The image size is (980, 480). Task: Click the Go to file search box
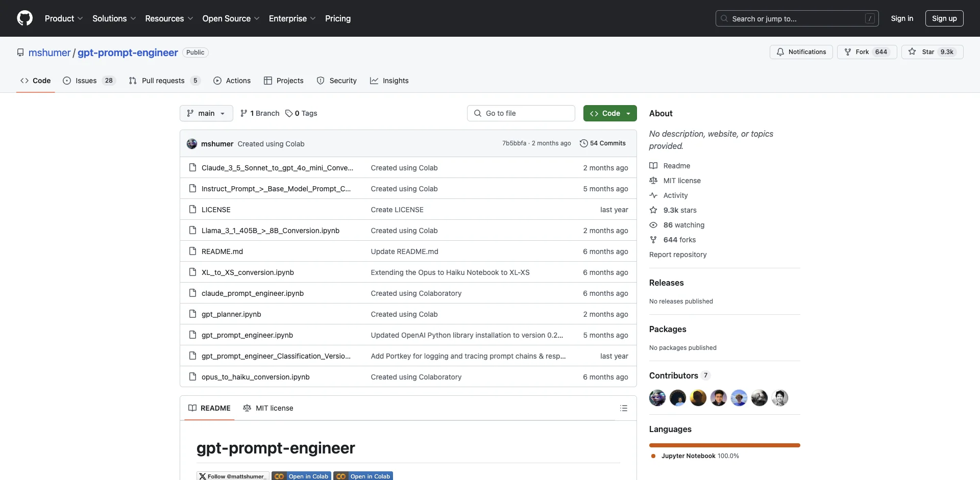[x=521, y=113]
